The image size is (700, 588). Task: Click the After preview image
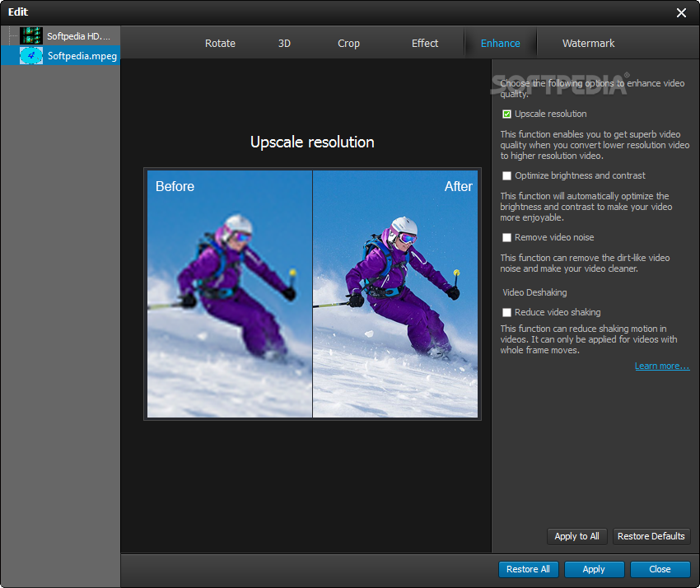395,294
